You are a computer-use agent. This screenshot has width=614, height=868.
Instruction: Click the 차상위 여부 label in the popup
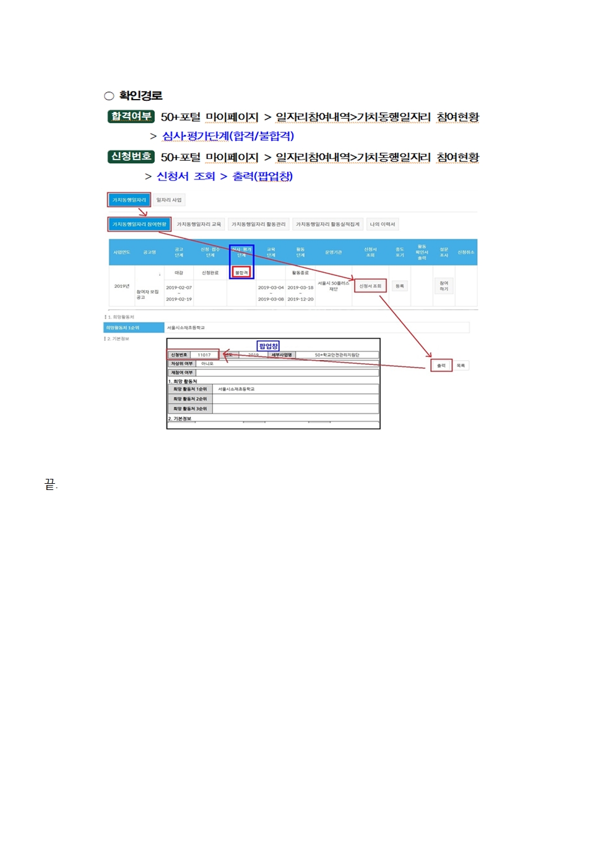[x=182, y=363]
